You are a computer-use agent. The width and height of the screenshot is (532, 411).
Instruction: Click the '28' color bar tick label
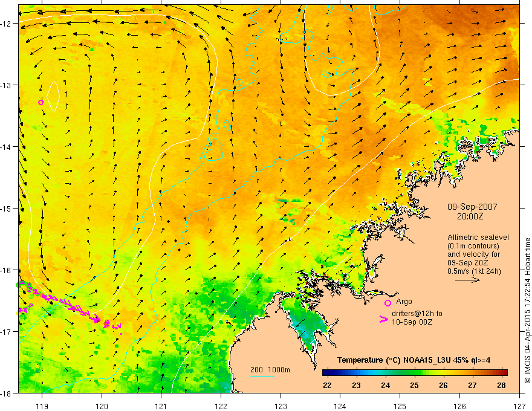[x=501, y=385]
